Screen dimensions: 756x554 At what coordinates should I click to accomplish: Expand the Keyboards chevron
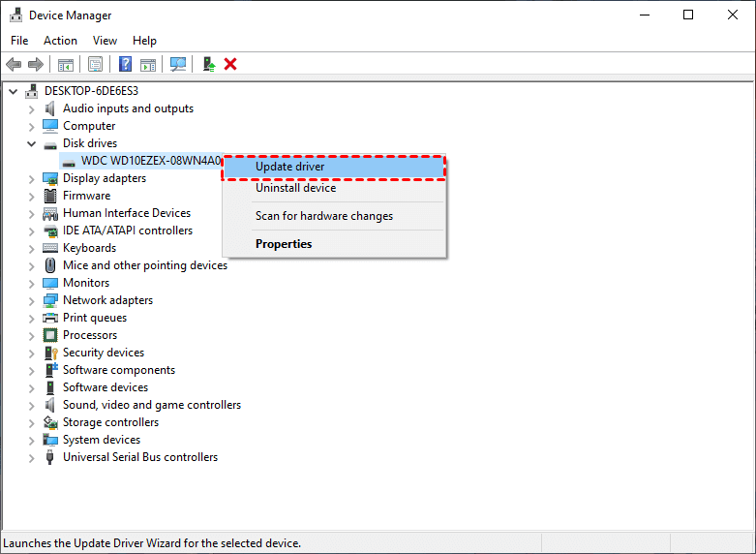pyautogui.click(x=31, y=249)
